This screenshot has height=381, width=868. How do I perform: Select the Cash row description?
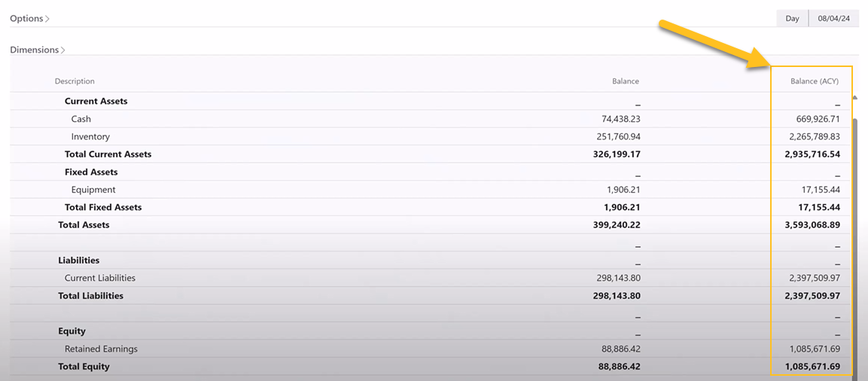(x=81, y=119)
